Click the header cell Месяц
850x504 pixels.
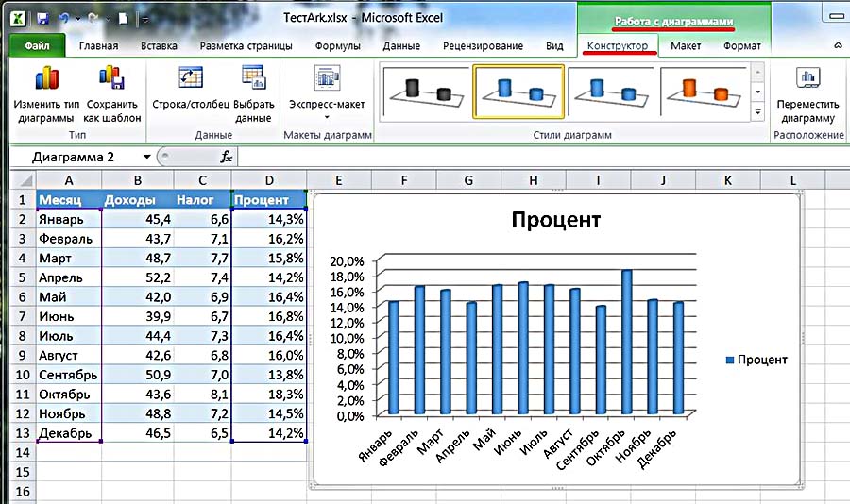click(68, 200)
